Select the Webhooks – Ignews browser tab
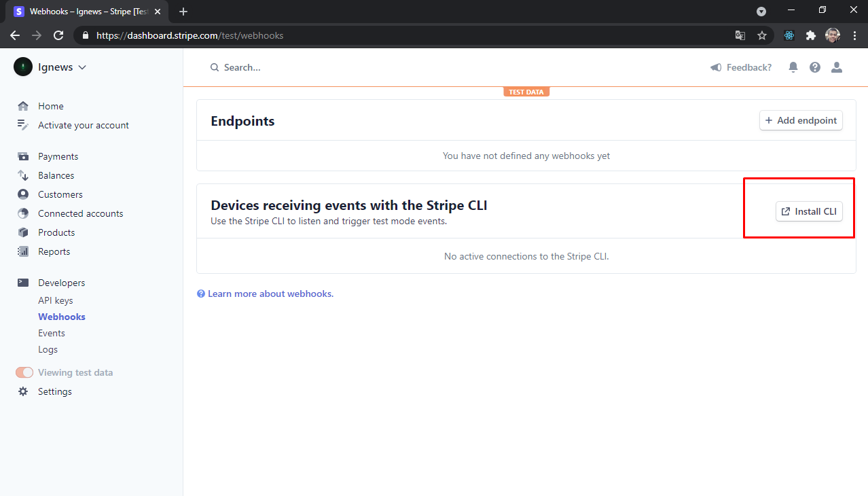Viewport: 868px width, 496px height. coord(87,12)
